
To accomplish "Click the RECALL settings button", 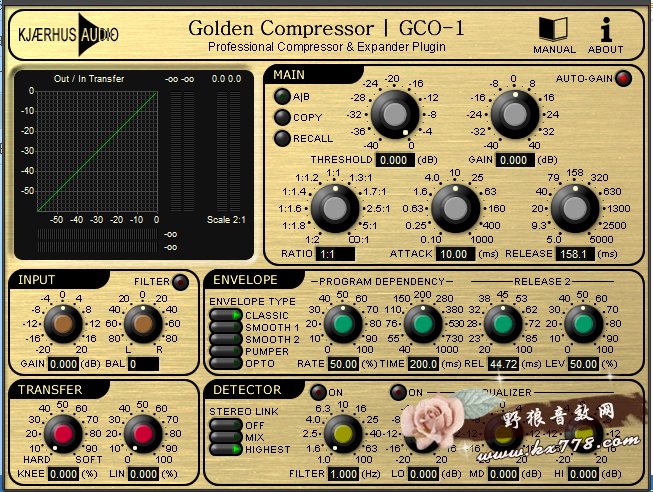I will [282, 138].
